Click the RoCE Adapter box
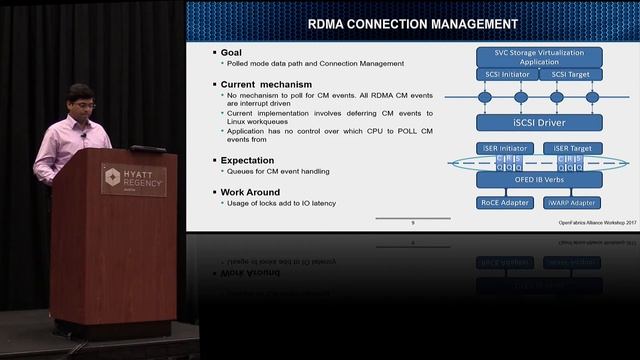The height and width of the screenshot is (360, 640). pos(505,203)
